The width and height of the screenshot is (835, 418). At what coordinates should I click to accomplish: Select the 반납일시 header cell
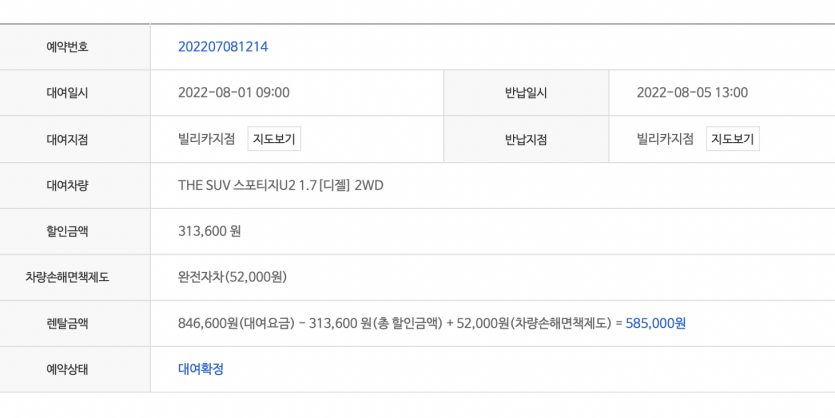click(x=526, y=93)
